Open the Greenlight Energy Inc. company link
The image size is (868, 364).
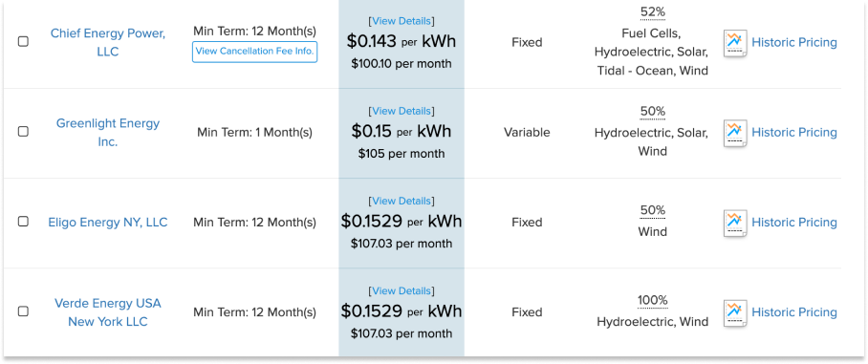[108, 132]
